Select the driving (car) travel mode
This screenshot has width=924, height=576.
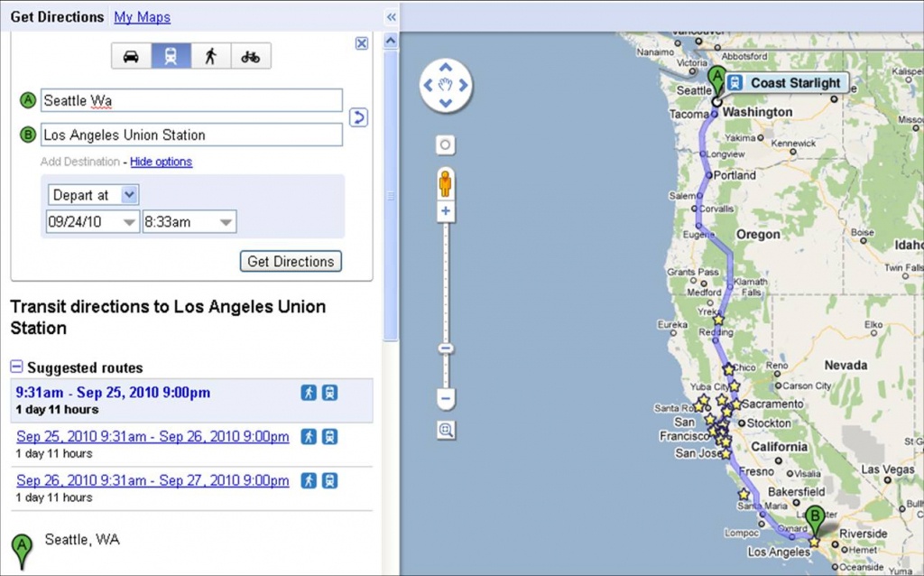tap(131, 56)
